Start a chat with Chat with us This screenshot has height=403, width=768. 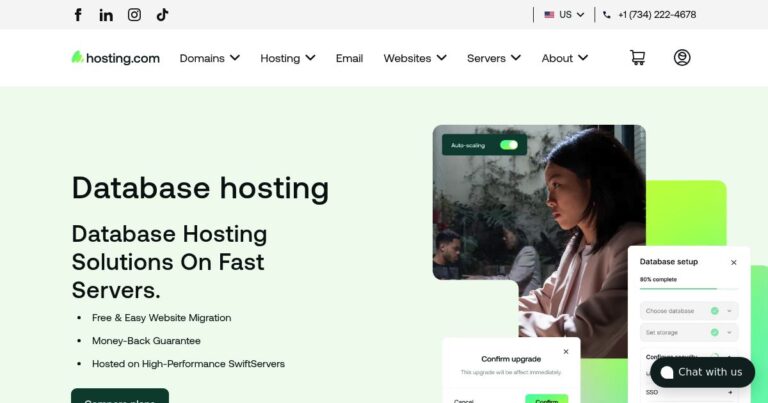pos(701,372)
